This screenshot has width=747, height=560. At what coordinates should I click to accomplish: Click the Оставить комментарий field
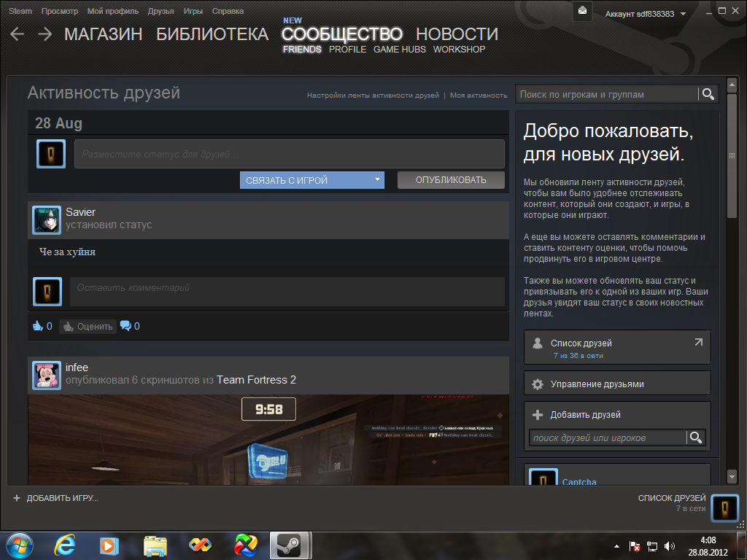287,292
